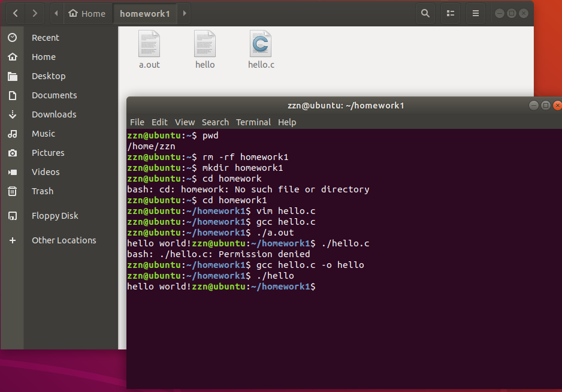Select the a.out file icon
The image size is (562, 392).
click(149, 43)
